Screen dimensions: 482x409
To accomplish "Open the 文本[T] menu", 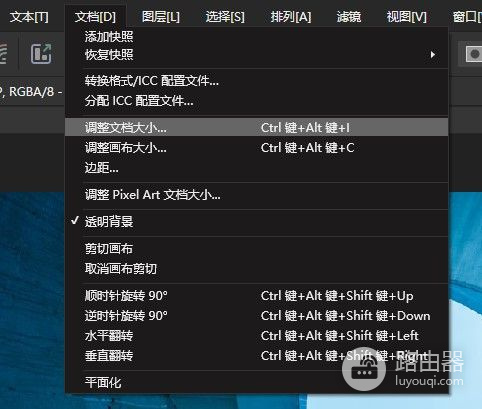I will coord(29,17).
